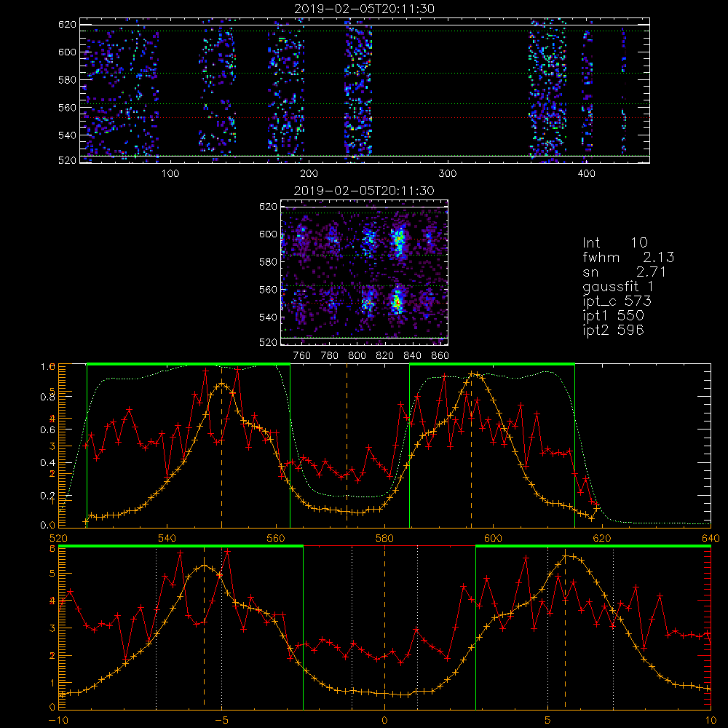Select the 'ipt_c 573' readout
The image size is (728, 728).
[x=617, y=301]
